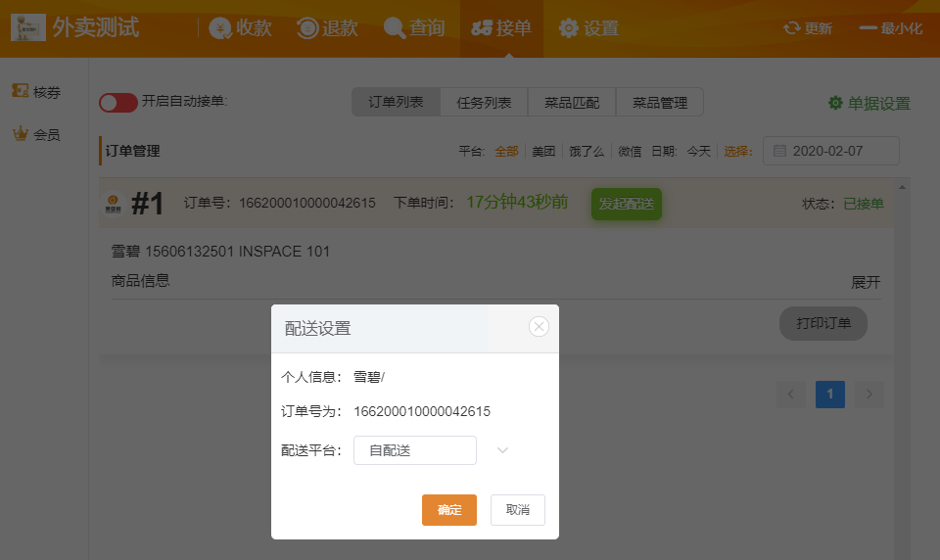Switch to the 任务列表 tab

coord(484,102)
